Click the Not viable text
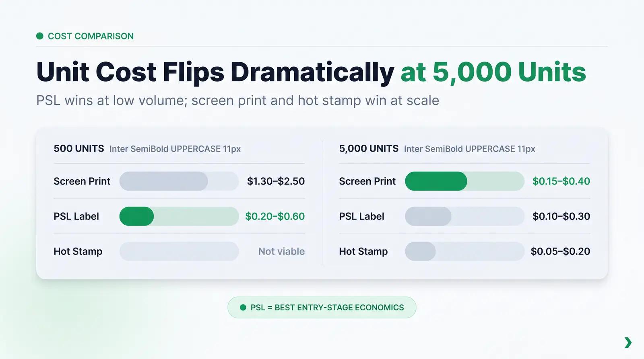 click(281, 251)
